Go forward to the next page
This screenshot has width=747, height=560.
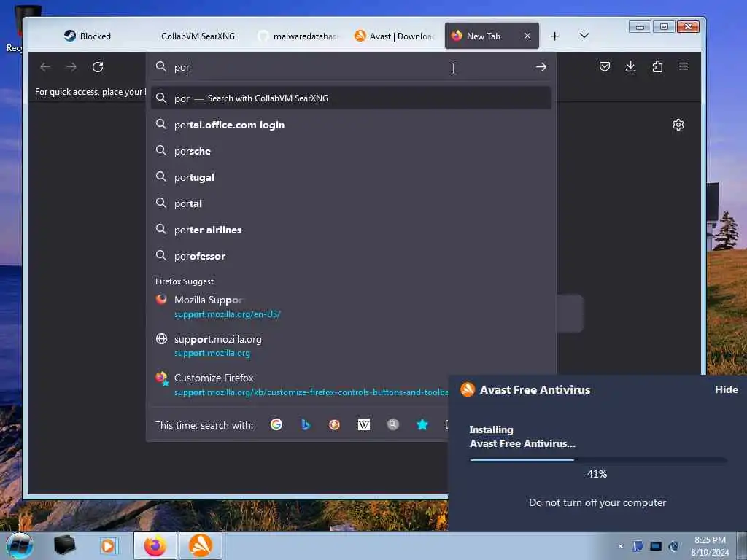(71, 67)
